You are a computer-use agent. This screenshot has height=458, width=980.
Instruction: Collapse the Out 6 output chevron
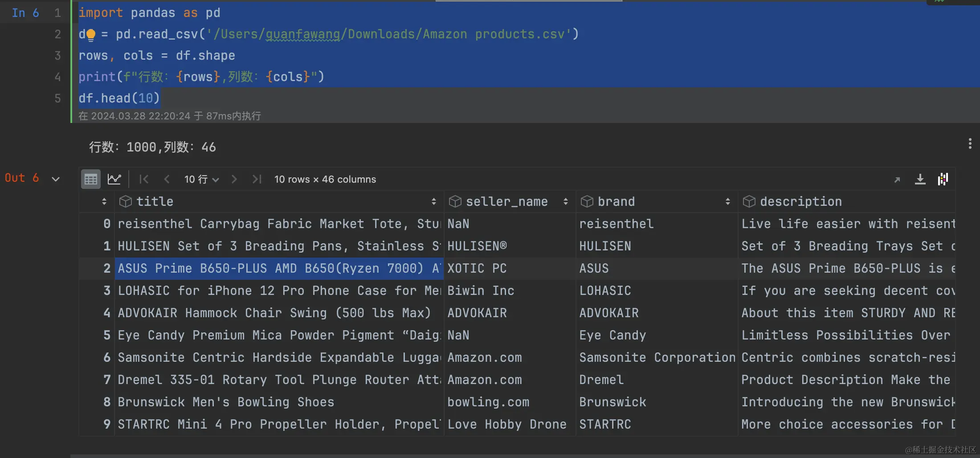pos(56,179)
